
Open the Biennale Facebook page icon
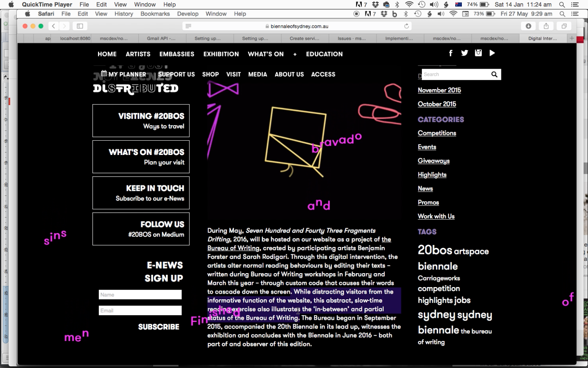tap(451, 53)
